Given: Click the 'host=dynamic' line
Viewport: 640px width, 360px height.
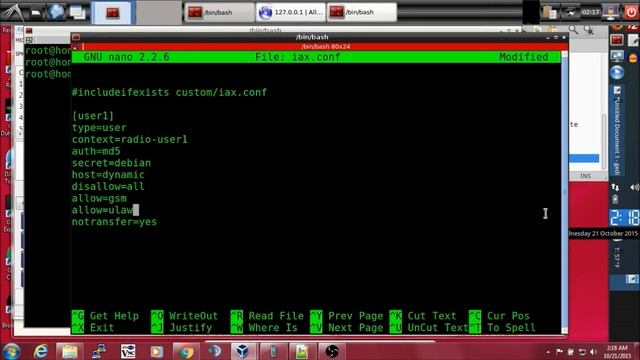Looking at the screenshot, I should click(108, 175).
